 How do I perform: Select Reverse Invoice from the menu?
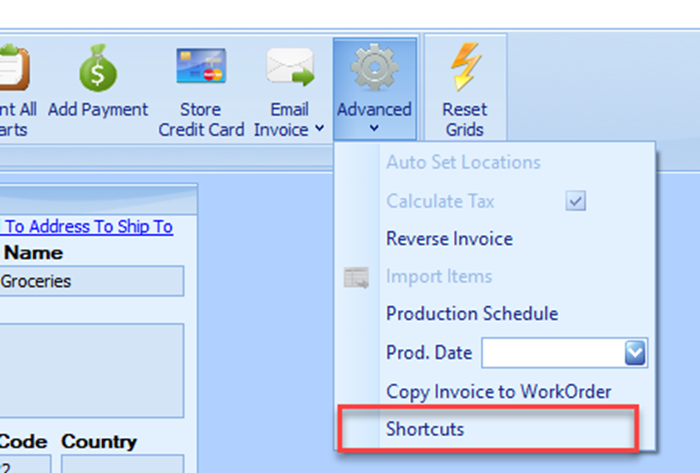(449, 239)
